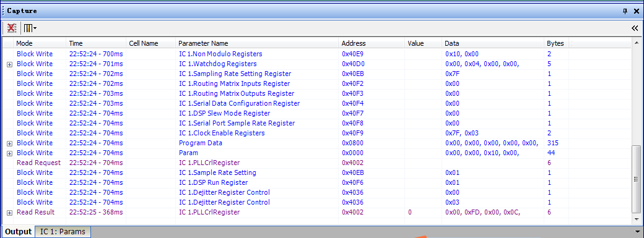Click address 0x40E9 cell
644x238 pixels.
pos(353,54)
